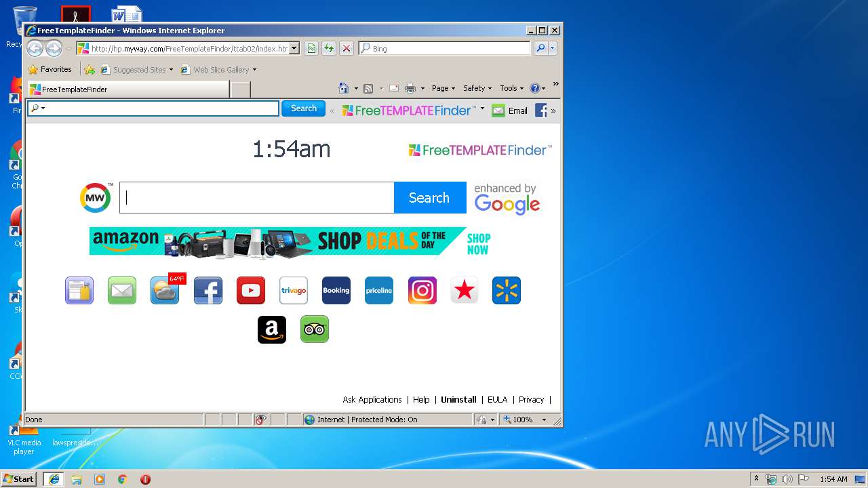Click the Read Mail icon
This screenshot has height=488, width=868.
point(393,88)
